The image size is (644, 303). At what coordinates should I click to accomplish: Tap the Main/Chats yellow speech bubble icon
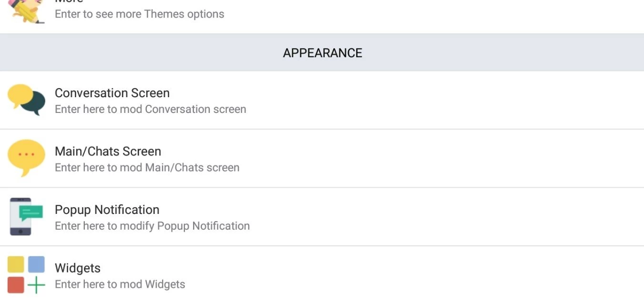pos(26,157)
